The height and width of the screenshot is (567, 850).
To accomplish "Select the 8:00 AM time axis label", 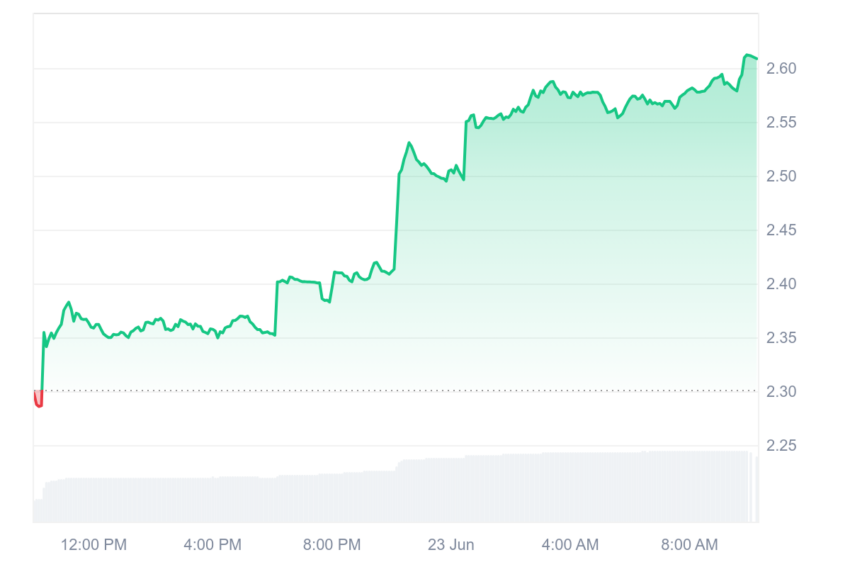I will click(689, 545).
